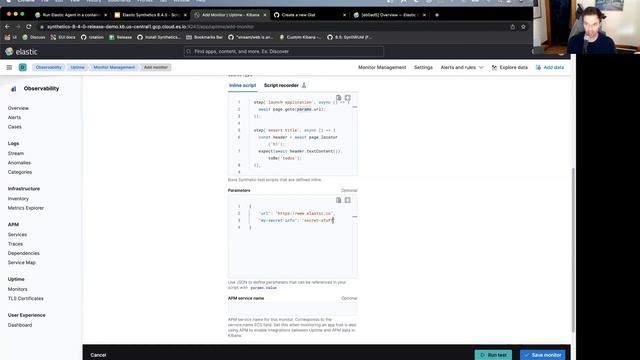
Task: Copy the inline script code
Action: coord(338,98)
